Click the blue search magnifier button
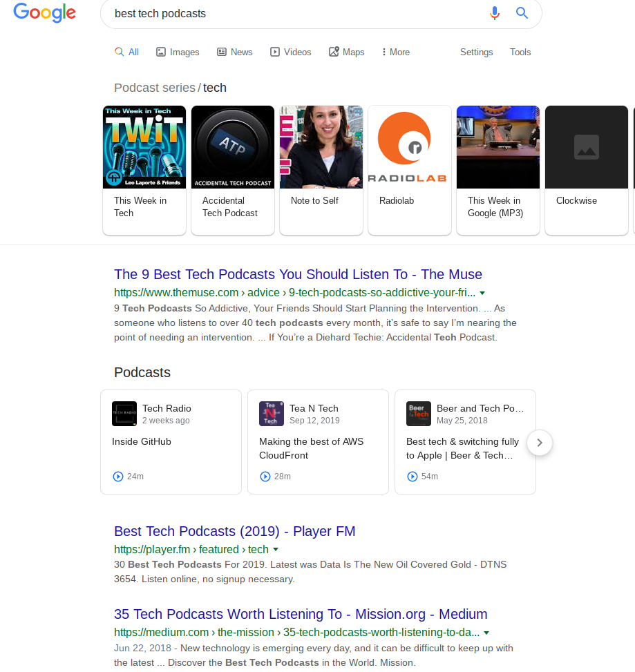The width and height of the screenshot is (635, 672). pos(522,13)
